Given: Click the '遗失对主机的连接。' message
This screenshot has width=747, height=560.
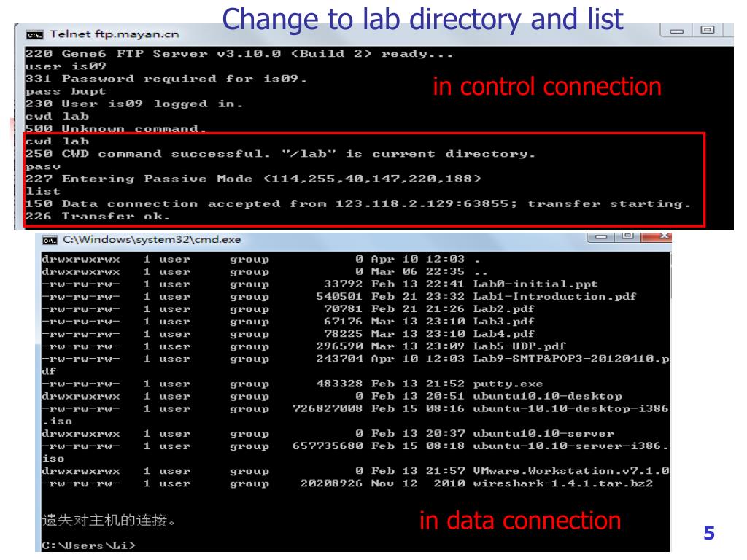Looking at the screenshot, I should 109,520.
